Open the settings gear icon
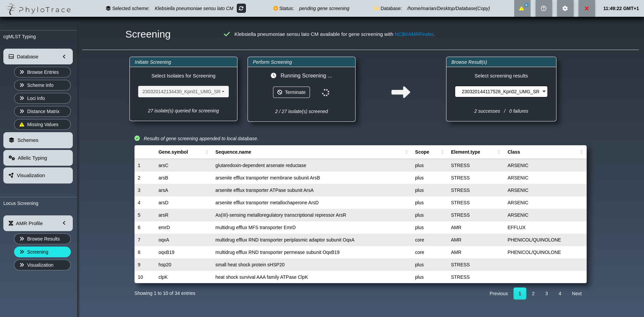The image size is (644, 317). pyautogui.click(x=565, y=8)
